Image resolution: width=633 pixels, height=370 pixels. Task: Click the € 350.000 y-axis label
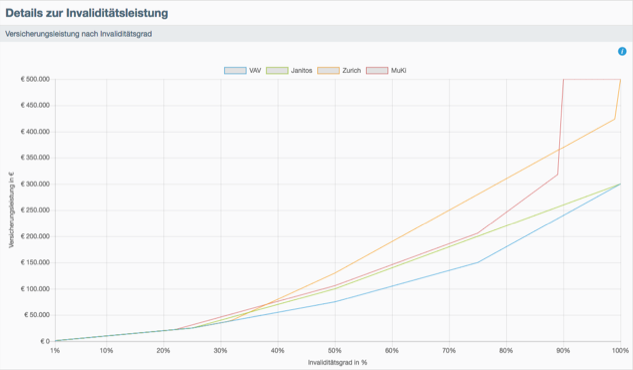pos(35,157)
